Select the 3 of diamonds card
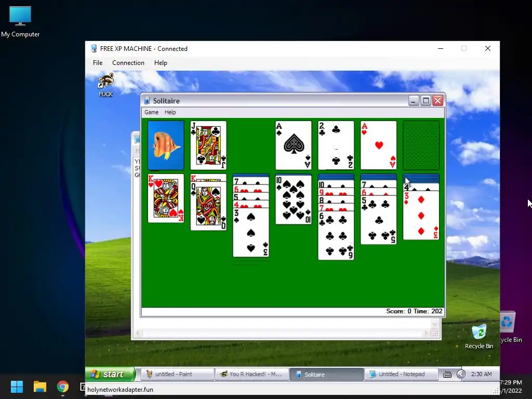The width and height of the screenshot is (532, 399). pyautogui.click(x=421, y=216)
